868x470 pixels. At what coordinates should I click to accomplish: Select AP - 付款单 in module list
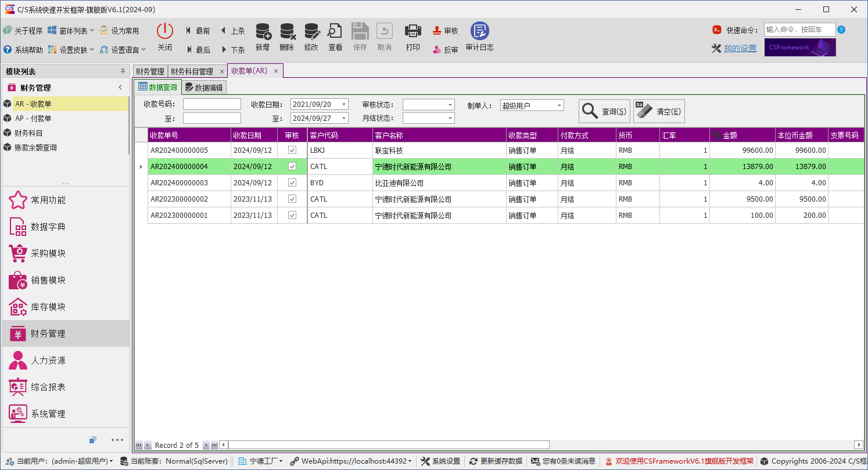65,119
